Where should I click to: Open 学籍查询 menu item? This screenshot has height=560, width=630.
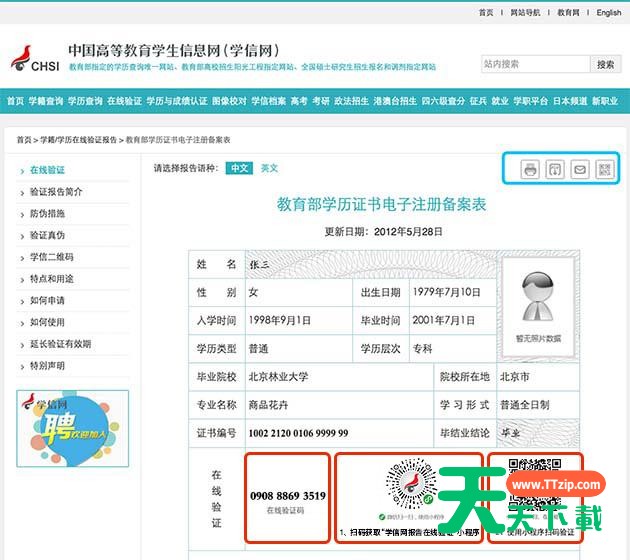coord(46,101)
